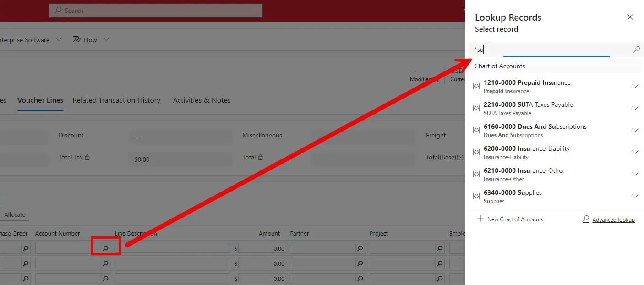This screenshot has width=644, height=285.
Task: Close the Lookup Records panel
Action: 630,17
